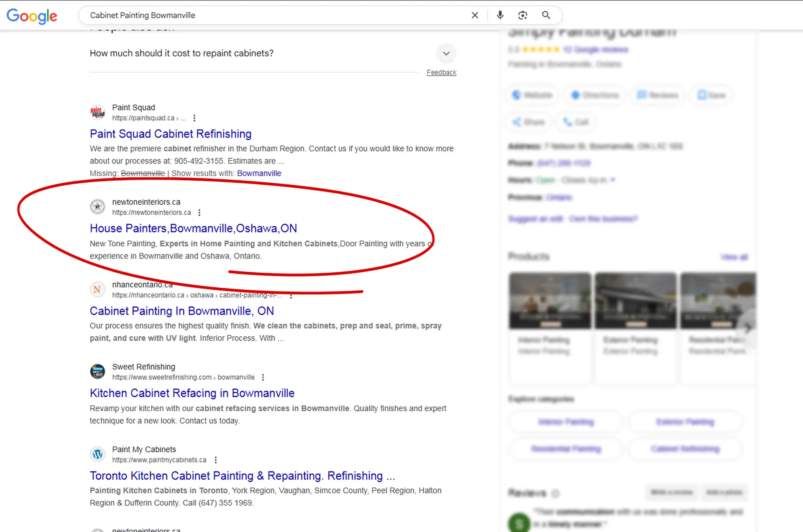The width and height of the screenshot is (803, 532).
Task: Expand the business hours dropdown arrow
Action: pyautogui.click(x=613, y=180)
